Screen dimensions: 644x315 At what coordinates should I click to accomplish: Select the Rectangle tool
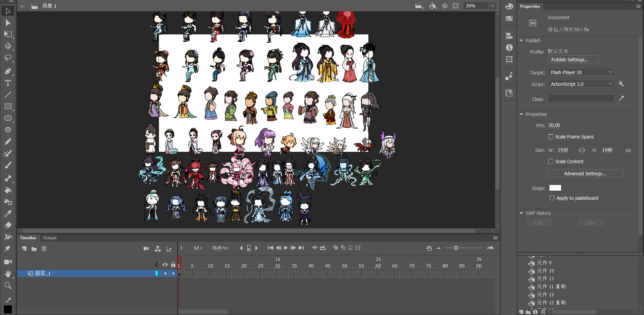coord(8,107)
